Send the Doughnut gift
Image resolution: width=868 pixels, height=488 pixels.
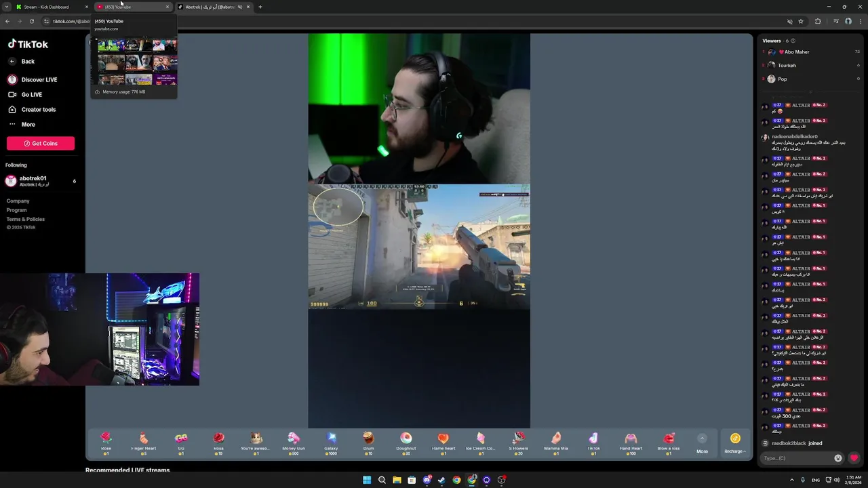click(x=406, y=443)
